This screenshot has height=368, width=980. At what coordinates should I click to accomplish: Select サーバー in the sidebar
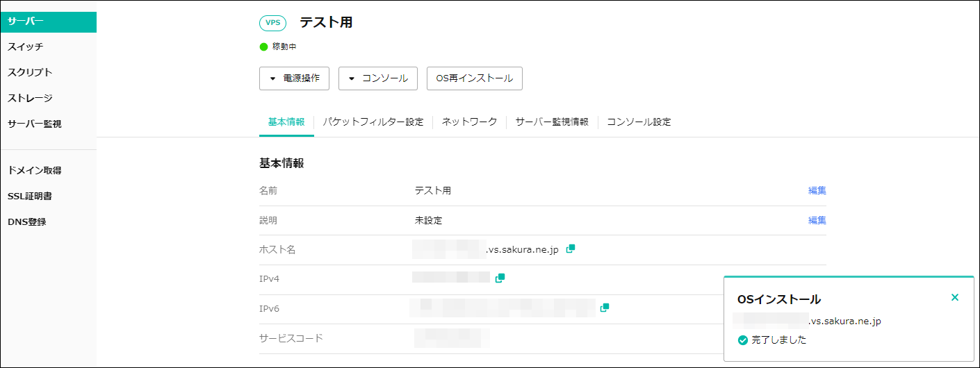pos(48,22)
